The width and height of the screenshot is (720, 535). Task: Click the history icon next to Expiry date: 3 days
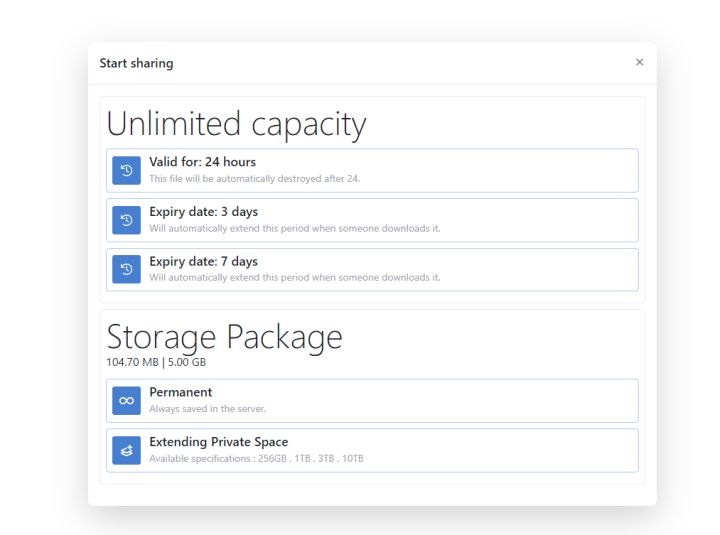pyautogui.click(x=127, y=221)
